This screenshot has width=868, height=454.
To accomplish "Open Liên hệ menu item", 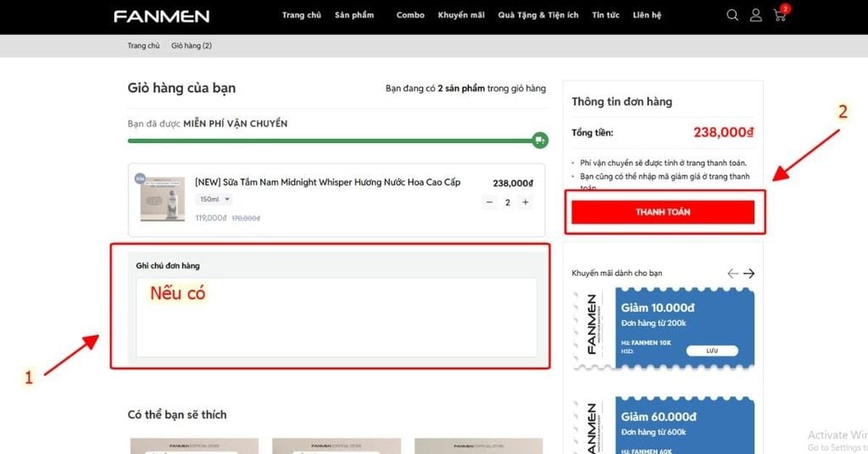I will [647, 15].
